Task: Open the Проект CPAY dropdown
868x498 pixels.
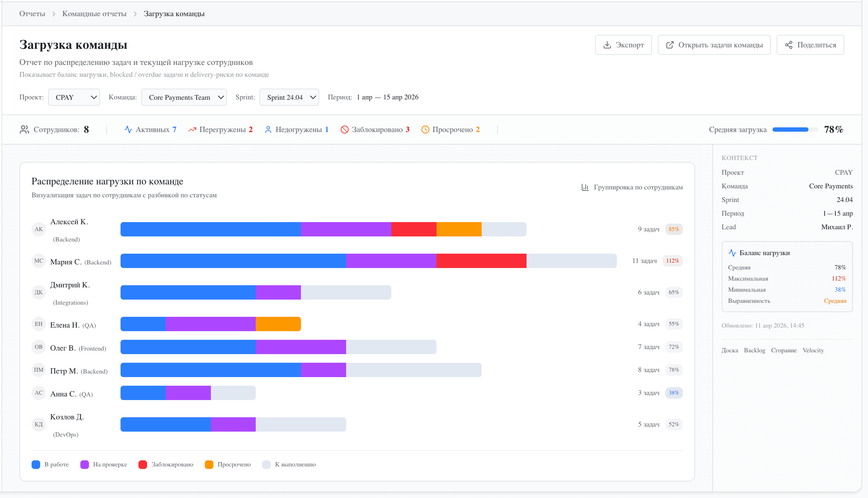Action: coord(74,97)
